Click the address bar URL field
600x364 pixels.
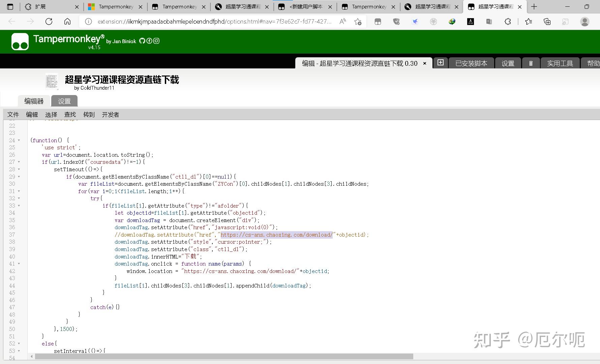tap(214, 22)
